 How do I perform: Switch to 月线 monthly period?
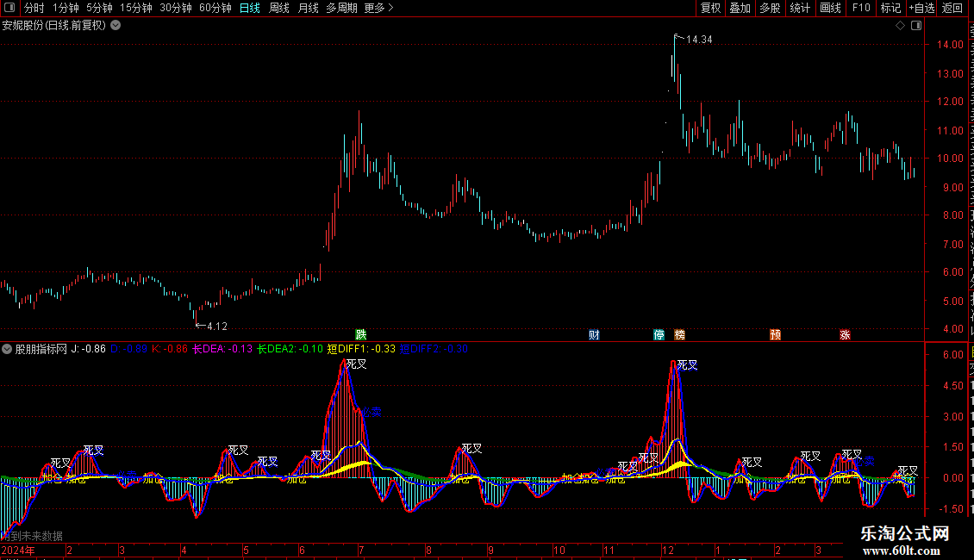point(308,8)
